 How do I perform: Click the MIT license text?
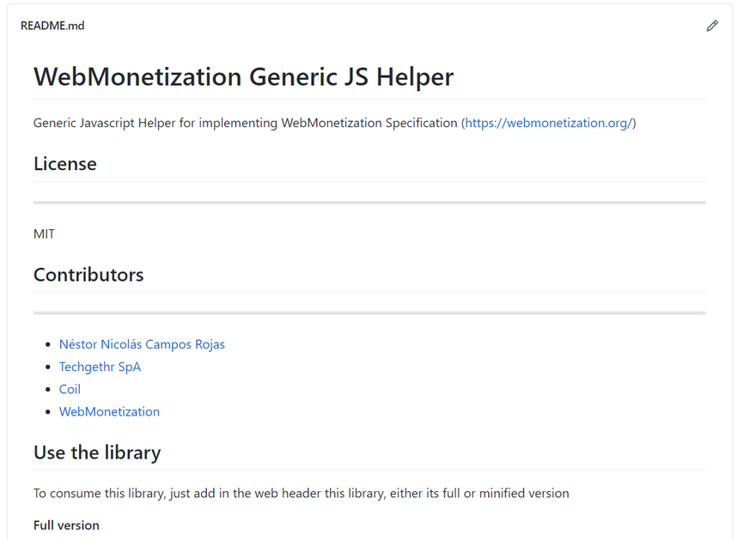click(x=45, y=234)
